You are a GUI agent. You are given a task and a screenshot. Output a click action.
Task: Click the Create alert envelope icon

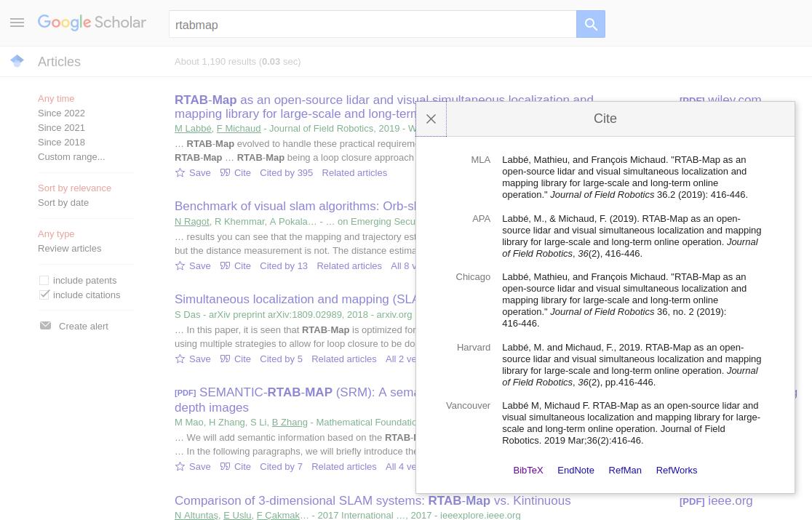(x=46, y=325)
